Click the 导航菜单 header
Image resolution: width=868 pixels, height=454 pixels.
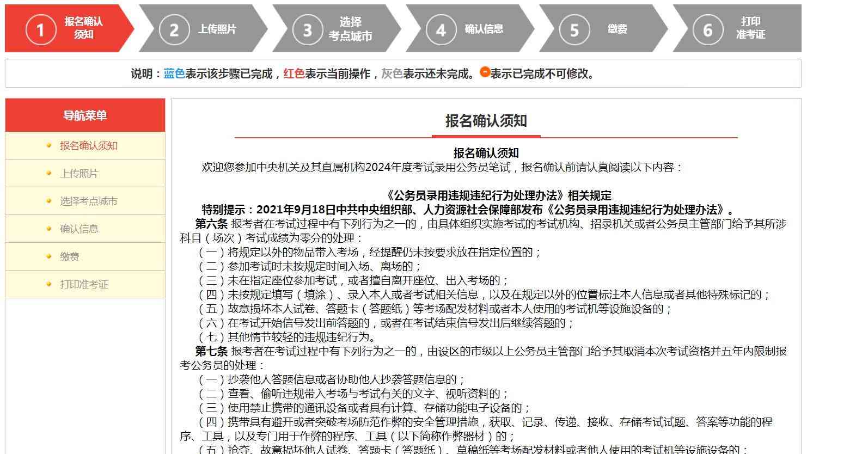pos(85,115)
